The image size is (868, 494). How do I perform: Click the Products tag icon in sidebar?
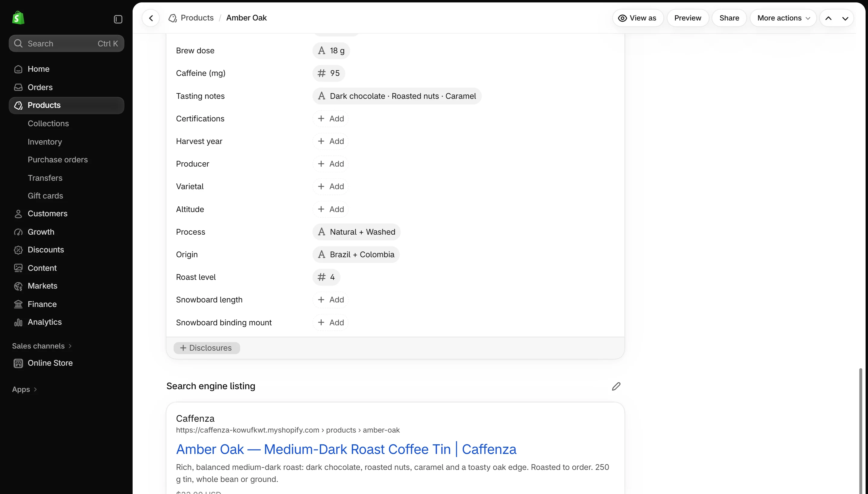click(x=18, y=105)
